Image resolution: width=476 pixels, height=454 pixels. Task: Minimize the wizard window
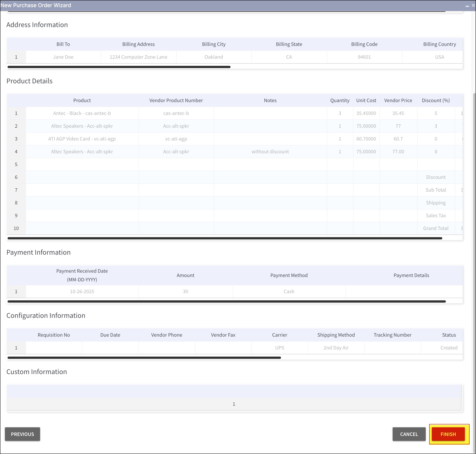pos(467,6)
